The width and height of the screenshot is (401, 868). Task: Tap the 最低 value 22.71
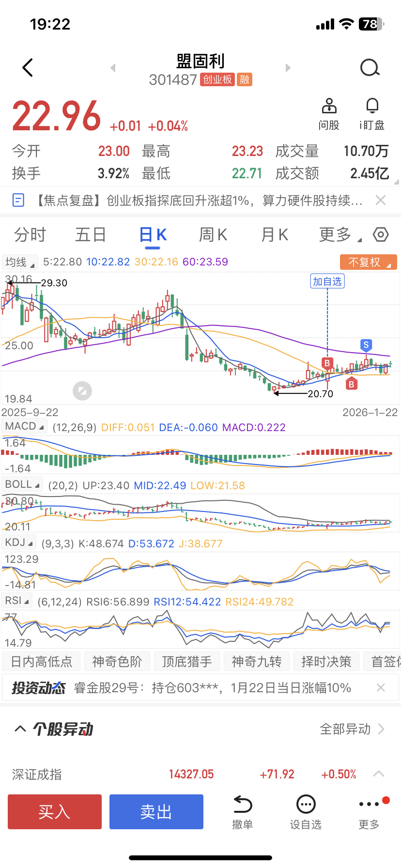(247, 173)
